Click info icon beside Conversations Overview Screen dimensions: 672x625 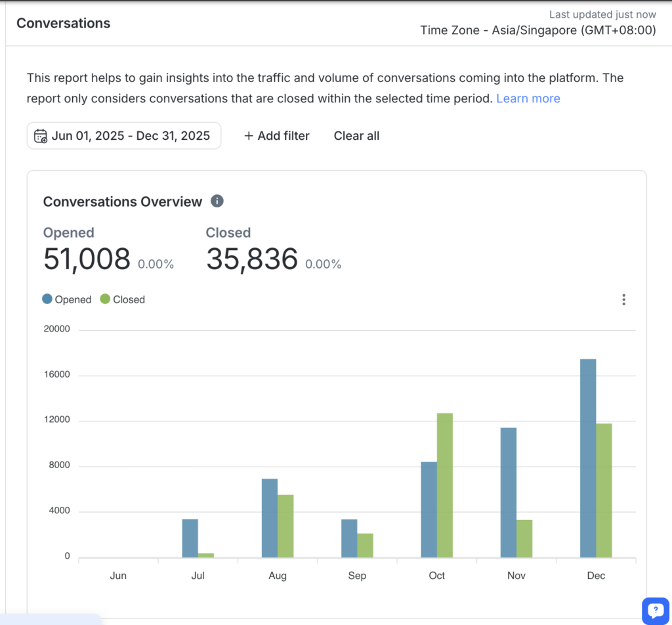tap(217, 201)
